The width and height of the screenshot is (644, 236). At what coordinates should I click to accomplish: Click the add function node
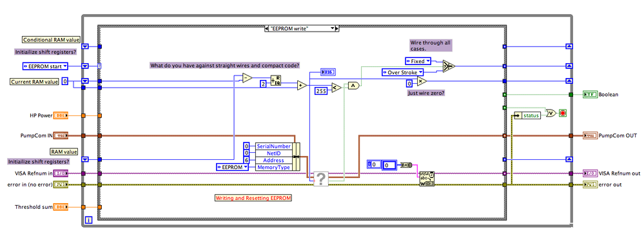click(x=302, y=86)
